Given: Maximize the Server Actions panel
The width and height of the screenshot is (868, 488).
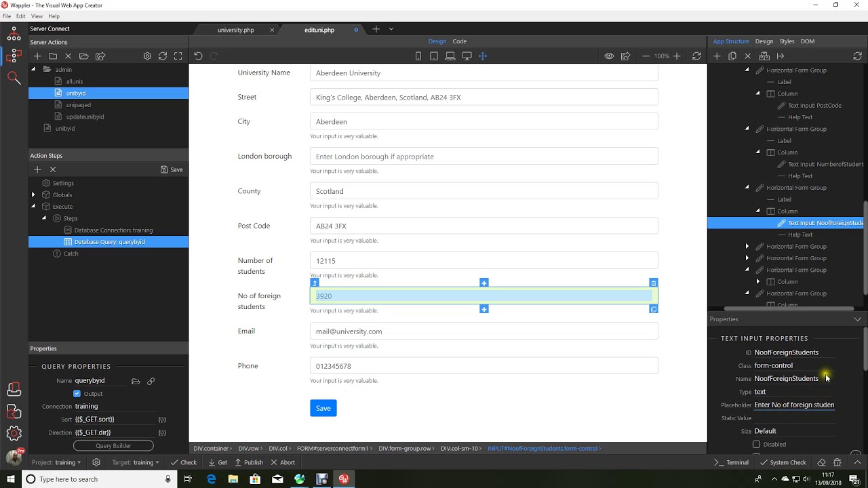Looking at the screenshot, I should coord(178,56).
